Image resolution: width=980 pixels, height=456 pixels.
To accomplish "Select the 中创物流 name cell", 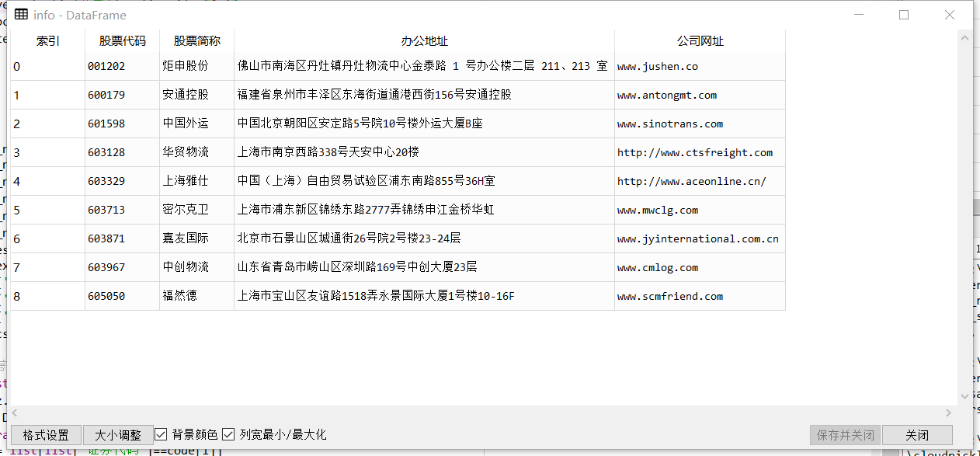I will [x=197, y=268].
